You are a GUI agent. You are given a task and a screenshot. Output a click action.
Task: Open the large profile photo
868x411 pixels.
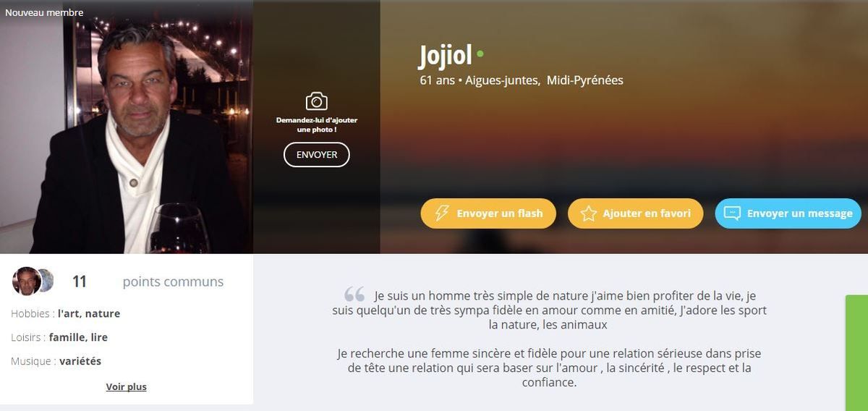(127, 127)
